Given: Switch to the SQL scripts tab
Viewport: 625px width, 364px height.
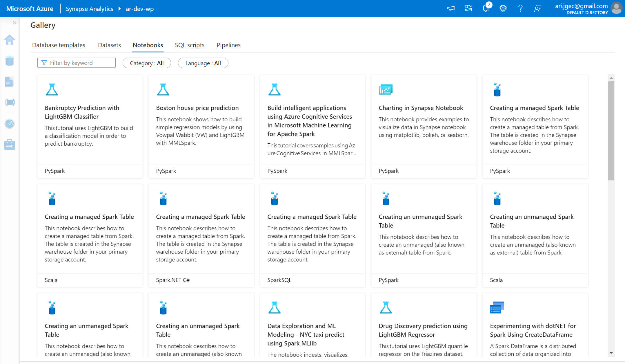Looking at the screenshot, I should tap(190, 45).
